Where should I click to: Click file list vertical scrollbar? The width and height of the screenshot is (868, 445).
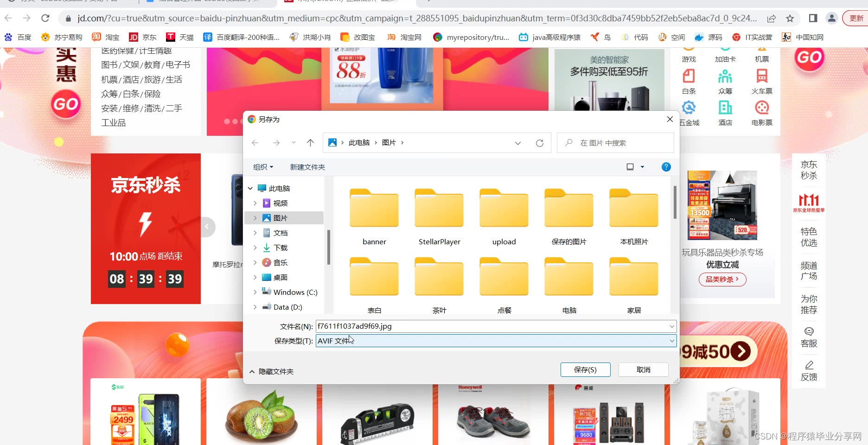click(675, 202)
